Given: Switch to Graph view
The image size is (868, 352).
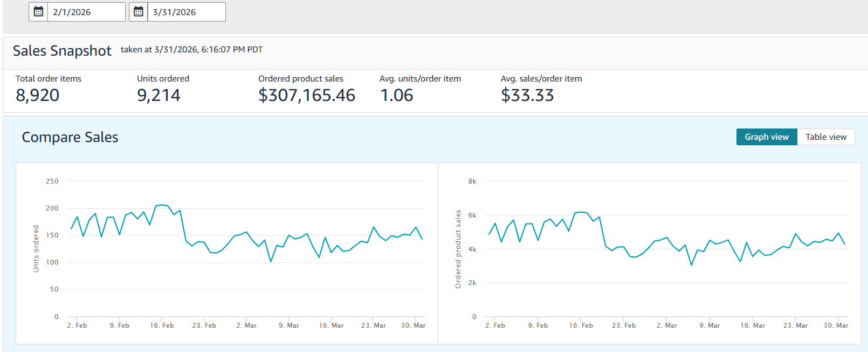Looking at the screenshot, I should click(766, 137).
